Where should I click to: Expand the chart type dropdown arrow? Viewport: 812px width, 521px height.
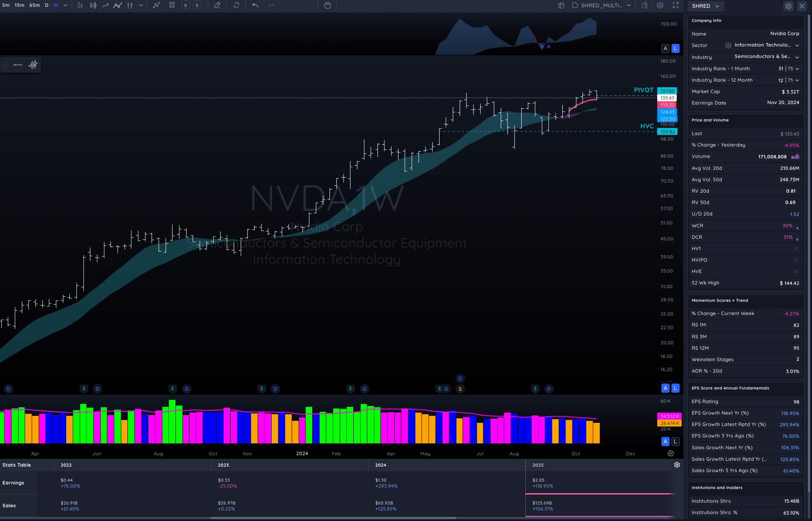141,5
